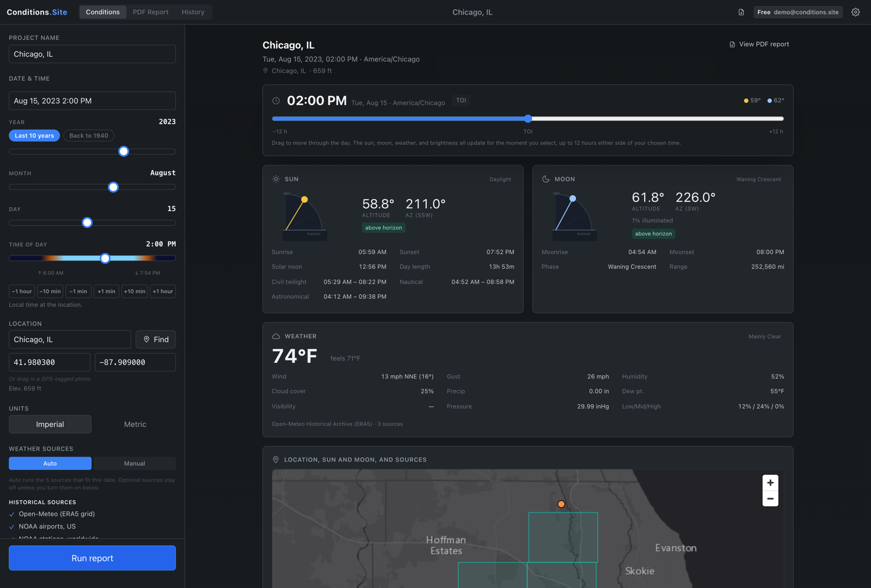Zoom out on the map

click(x=770, y=498)
